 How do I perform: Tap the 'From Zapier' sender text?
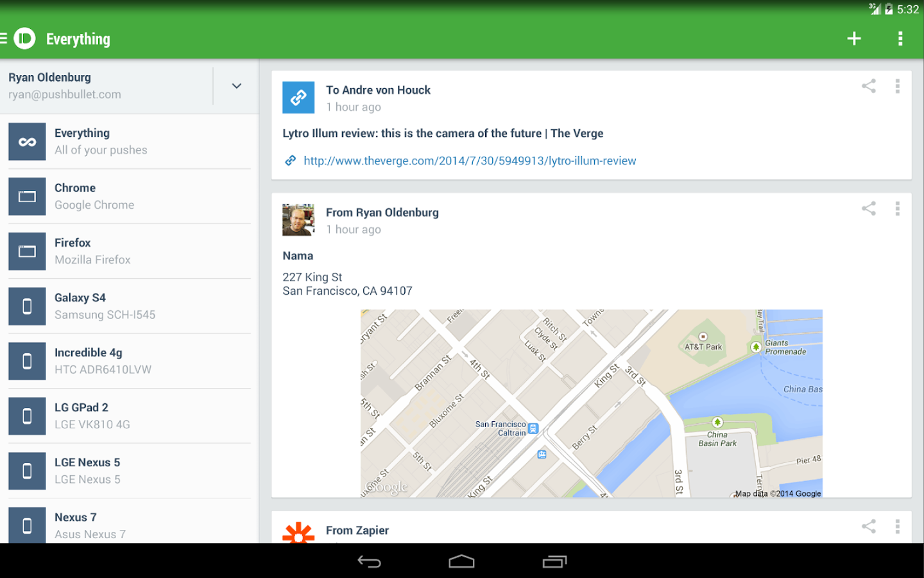click(357, 530)
